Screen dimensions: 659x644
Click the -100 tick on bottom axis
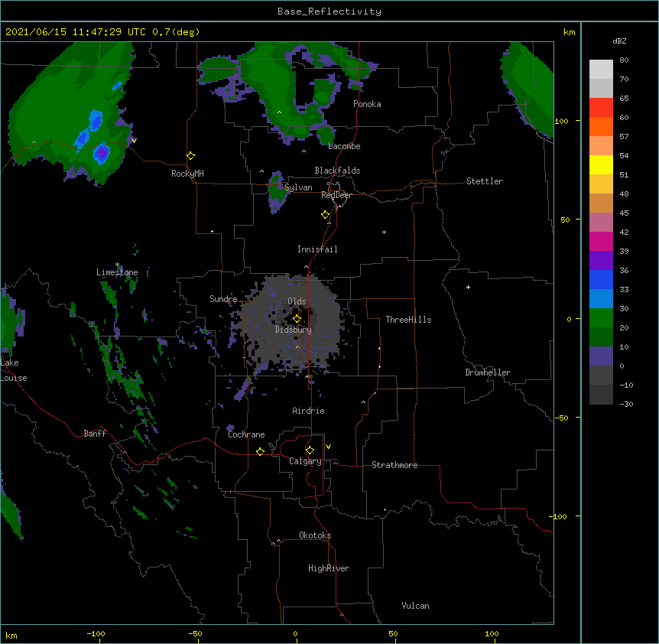point(96,633)
